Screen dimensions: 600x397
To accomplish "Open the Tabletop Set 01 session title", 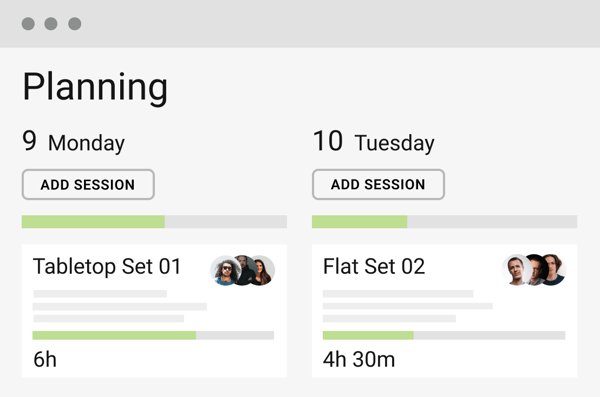I will point(107,266).
